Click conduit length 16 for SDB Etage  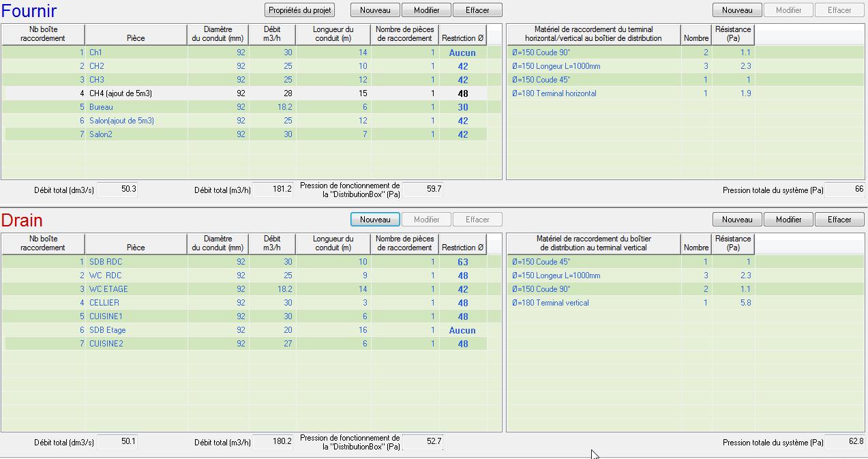pyautogui.click(x=363, y=330)
